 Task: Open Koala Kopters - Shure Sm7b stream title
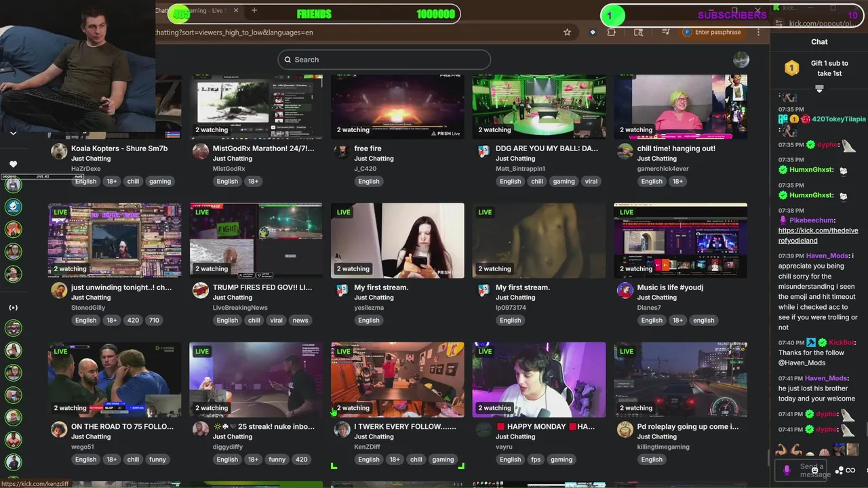click(119, 148)
